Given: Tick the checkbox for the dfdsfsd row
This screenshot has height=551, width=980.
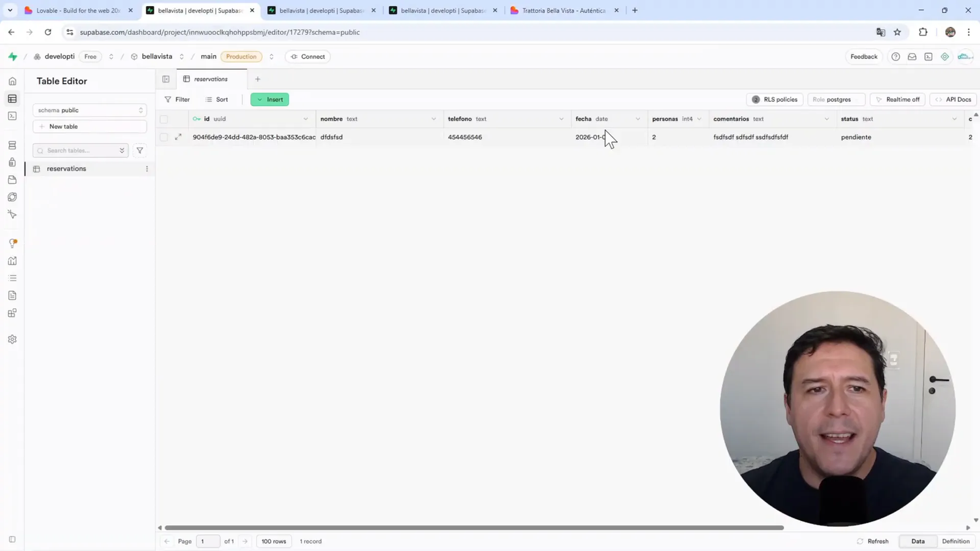Looking at the screenshot, I should 164,137.
